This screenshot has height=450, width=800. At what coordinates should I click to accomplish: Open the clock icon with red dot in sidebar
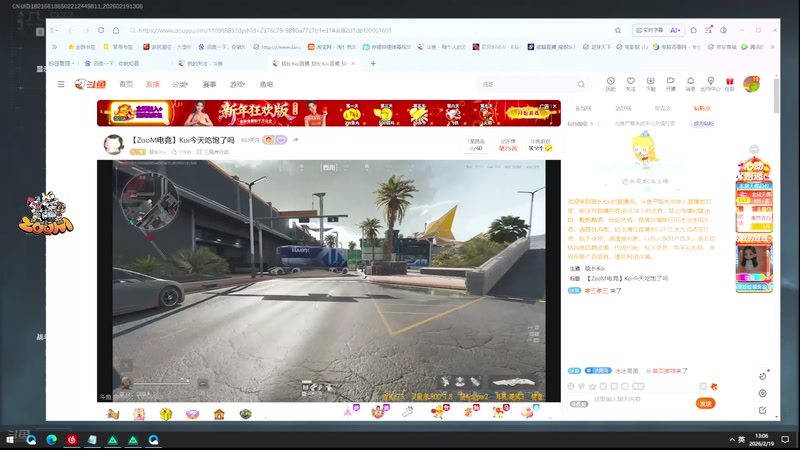[763, 376]
